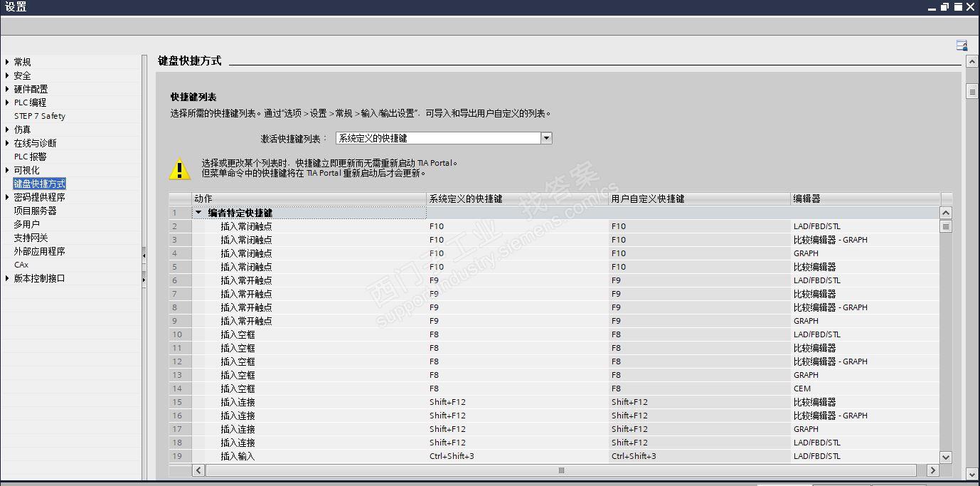This screenshot has width=980, height=486.
Task: Expand the 硬件配置 settings node
Action: [x=8, y=89]
